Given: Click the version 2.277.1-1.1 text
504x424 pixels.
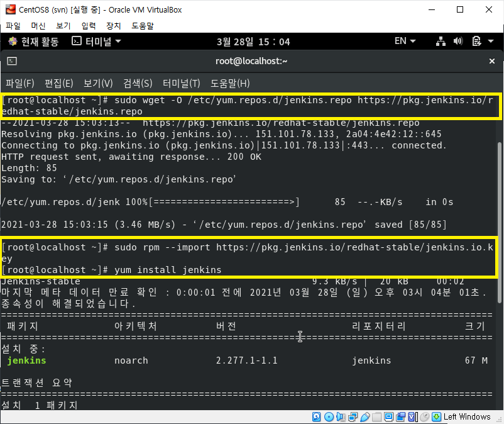Looking at the screenshot, I should tap(246, 360).
